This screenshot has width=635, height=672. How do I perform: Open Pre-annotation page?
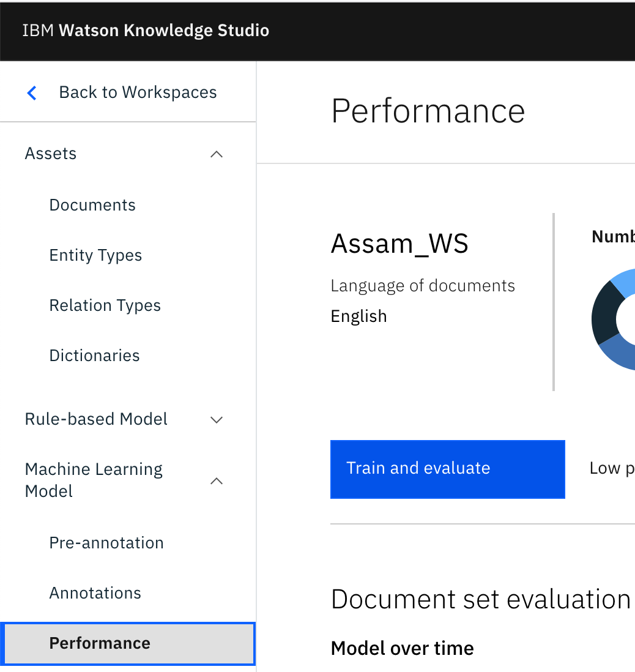106,543
